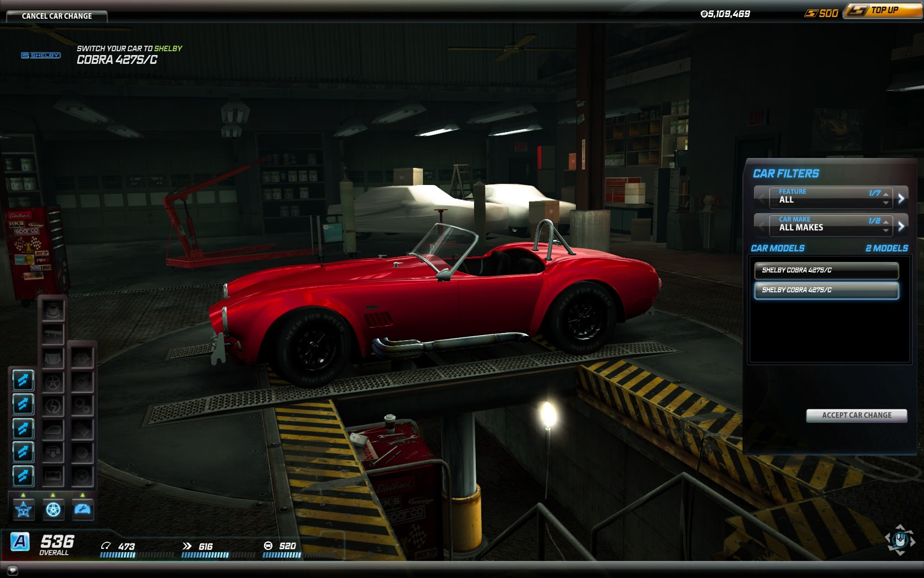Select the blue-highlighted Shelby Cobra entry
Image resolution: width=924 pixels, height=578 pixels.
point(826,290)
